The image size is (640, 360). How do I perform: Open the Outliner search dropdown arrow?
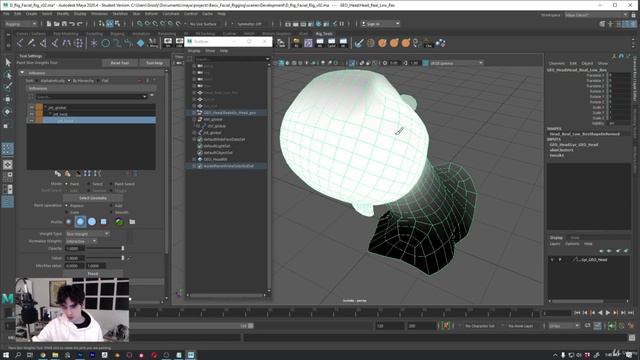click(268, 59)
